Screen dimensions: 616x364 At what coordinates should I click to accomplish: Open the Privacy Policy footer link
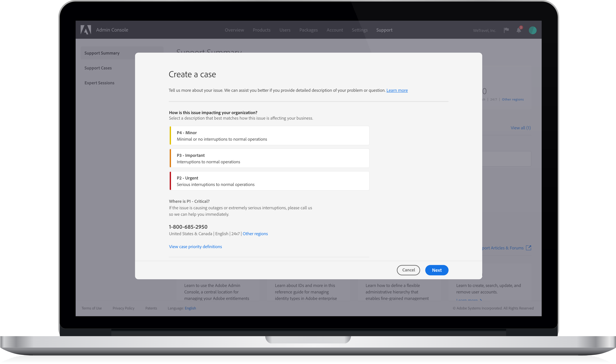coord(123,308)
